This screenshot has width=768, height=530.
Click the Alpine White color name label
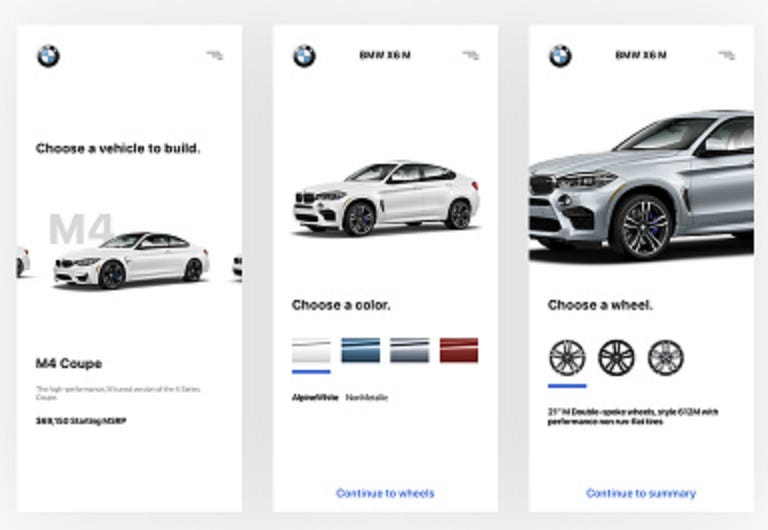click(315, 397)
